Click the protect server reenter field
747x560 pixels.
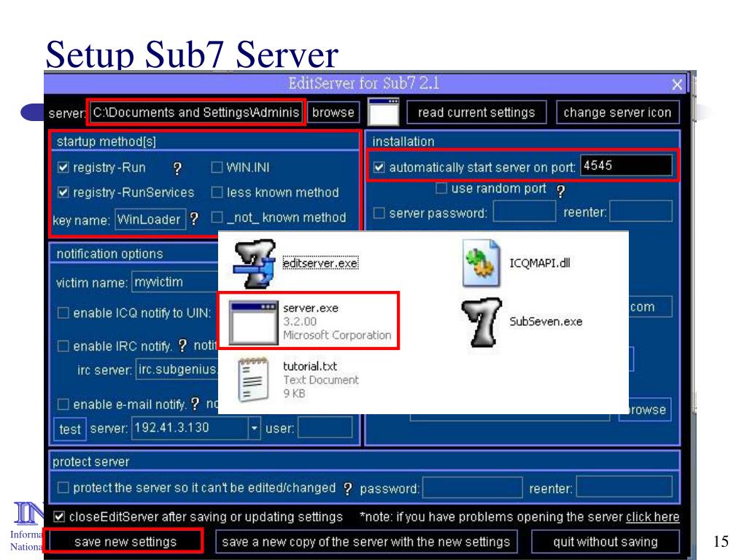click(x=624, y=487)
